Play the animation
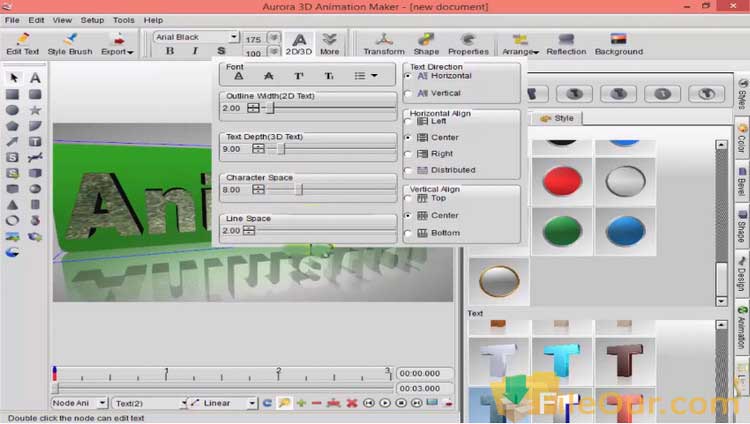The image size is (750, 424). click(x=385, y=403)
